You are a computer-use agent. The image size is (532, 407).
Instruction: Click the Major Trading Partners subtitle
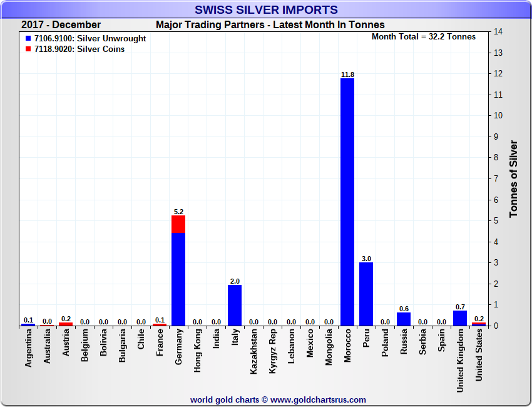pos(270,25)
